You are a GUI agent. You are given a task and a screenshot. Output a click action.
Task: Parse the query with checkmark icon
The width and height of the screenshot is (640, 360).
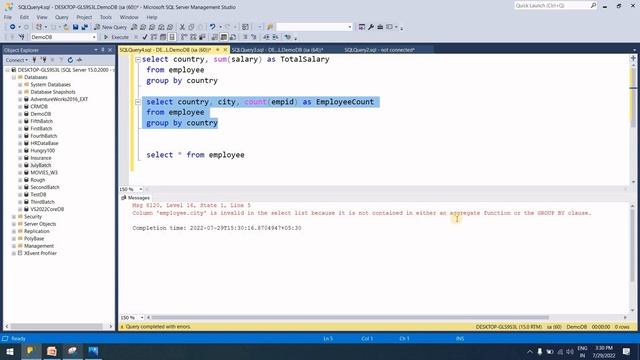click(x=144, y=37)
